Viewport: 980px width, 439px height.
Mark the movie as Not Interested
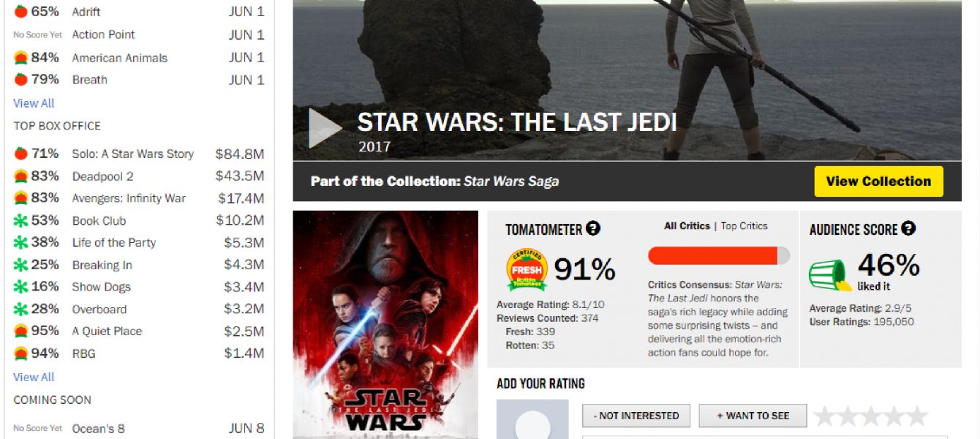[x=636, y=416]
